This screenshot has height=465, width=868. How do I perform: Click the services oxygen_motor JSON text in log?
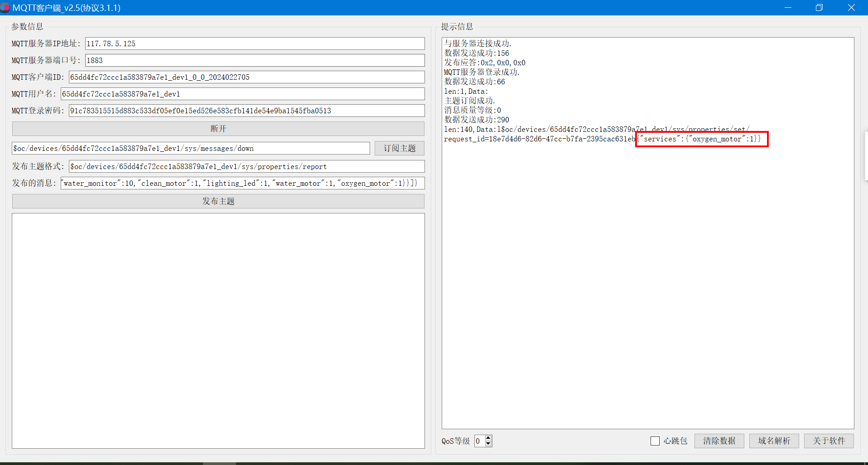[699, 139]
